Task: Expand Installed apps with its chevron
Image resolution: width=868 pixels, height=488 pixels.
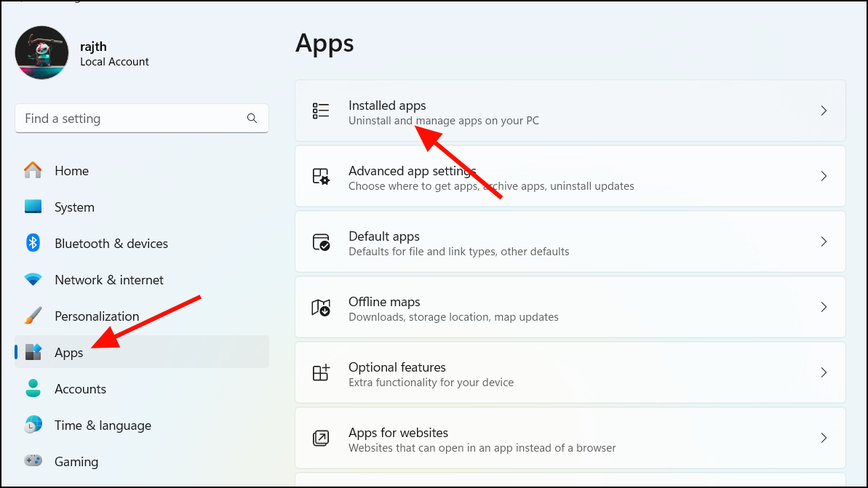Action: click(x=824, y=111)
